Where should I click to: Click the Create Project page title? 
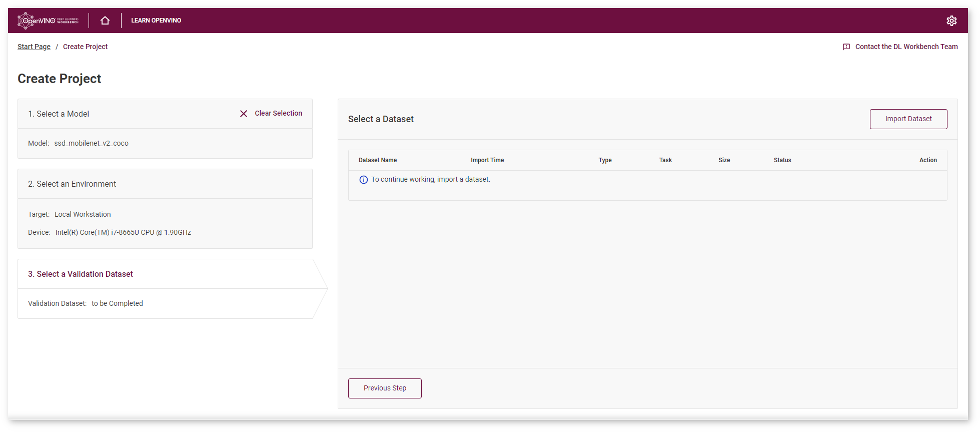pyautogui.click(x=60, y=79)
